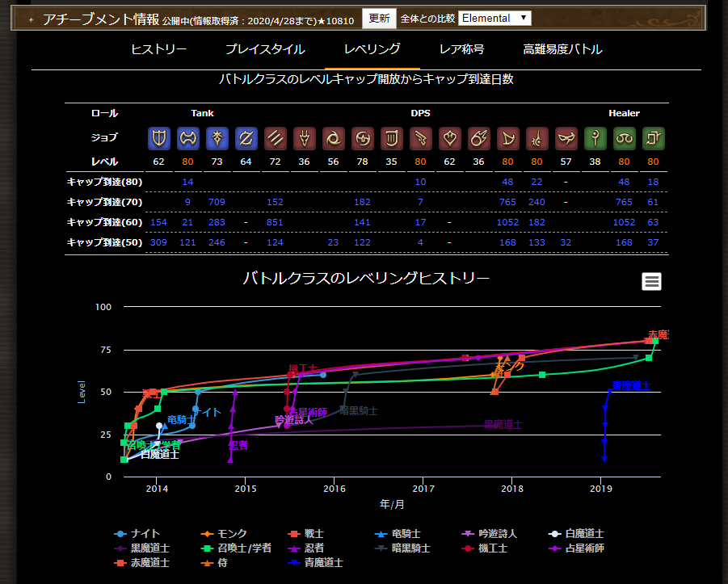This screenshot has width=728, height=584.
Task: Click the Machinist job icon
Action: point(421,138)
